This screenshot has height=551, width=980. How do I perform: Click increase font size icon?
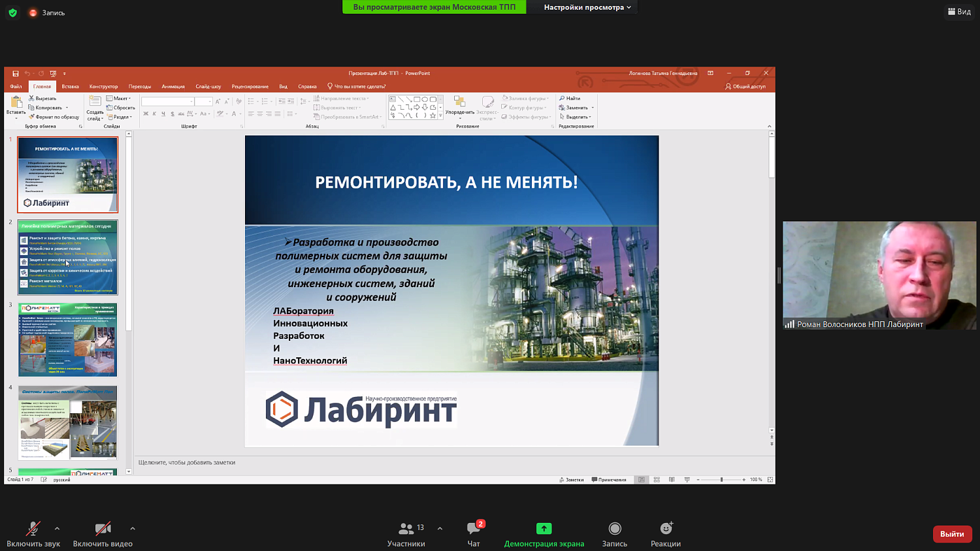click(x=218, y=101)
